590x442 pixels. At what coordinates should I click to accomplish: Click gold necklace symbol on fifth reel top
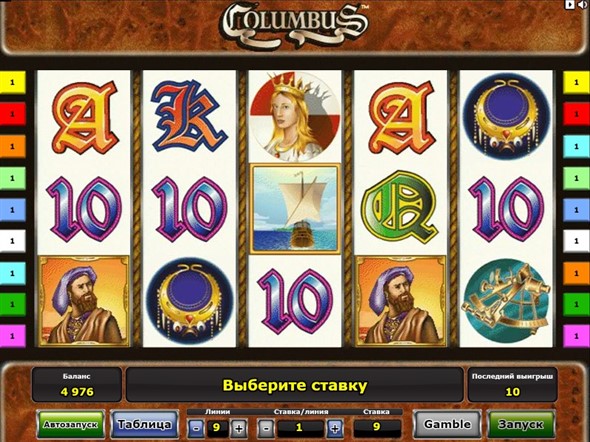coord(506,117)
